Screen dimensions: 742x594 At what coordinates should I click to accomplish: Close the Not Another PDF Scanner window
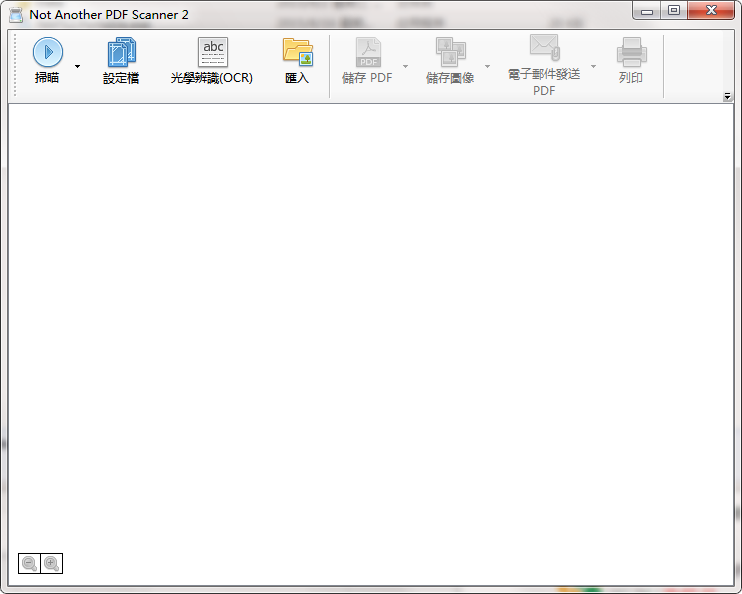pos(711,10)
